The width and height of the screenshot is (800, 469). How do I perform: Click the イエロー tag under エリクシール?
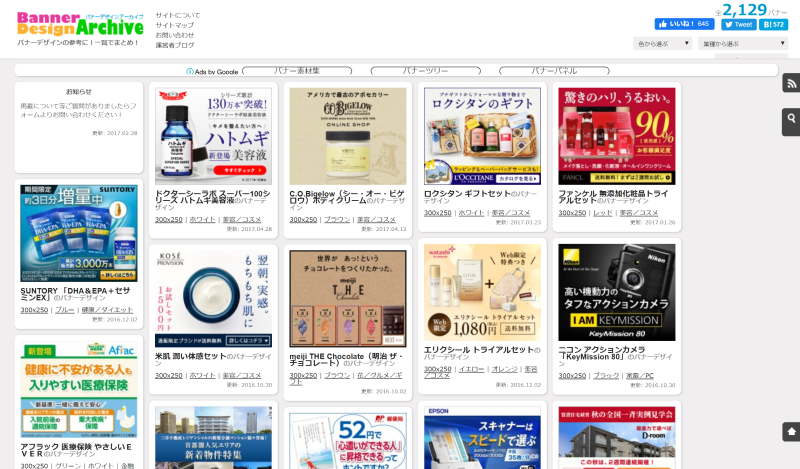(471, 369)
